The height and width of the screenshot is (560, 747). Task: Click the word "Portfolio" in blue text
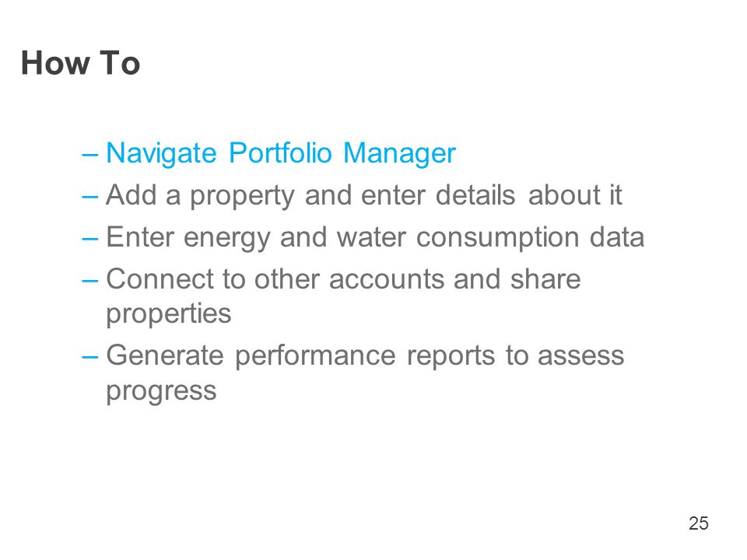click(280, 152)
